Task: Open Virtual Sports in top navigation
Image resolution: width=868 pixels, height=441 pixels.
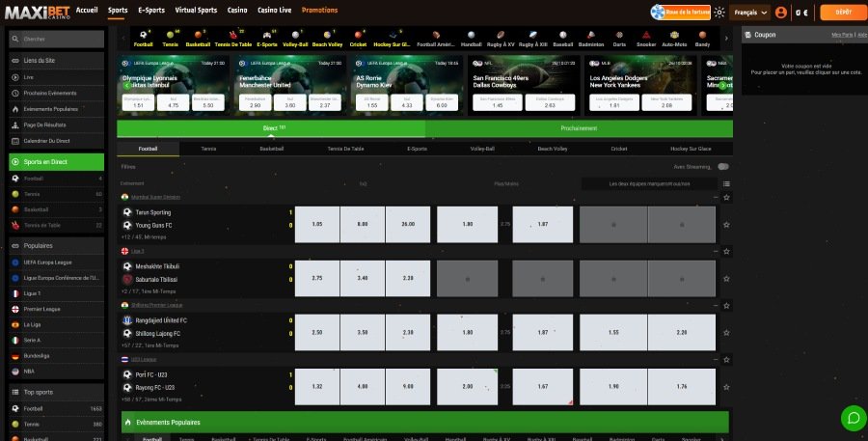Action: pos(196,10)
